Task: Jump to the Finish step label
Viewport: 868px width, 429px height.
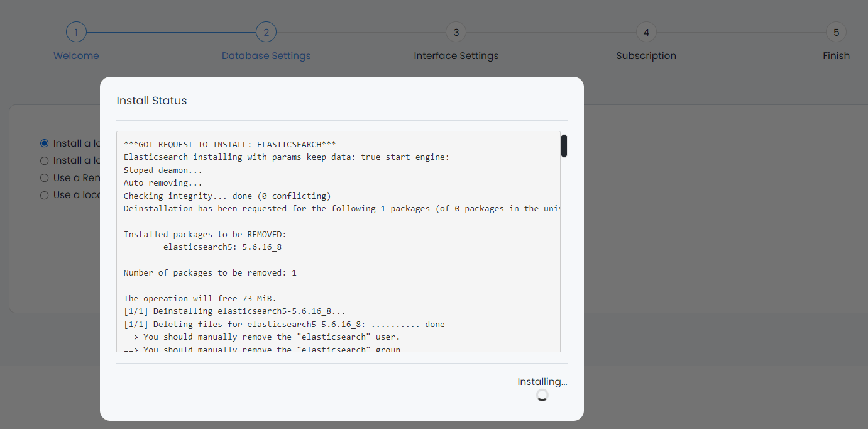Action: pyautogui.click(x=836, y=55)
